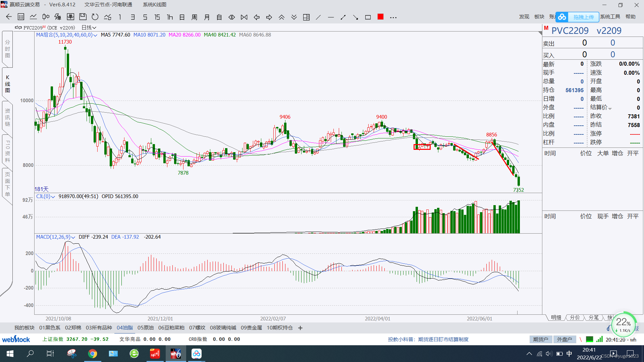
Task: Select the 3-minute period button
Action: pyautogui.click(x=133, y=17)
